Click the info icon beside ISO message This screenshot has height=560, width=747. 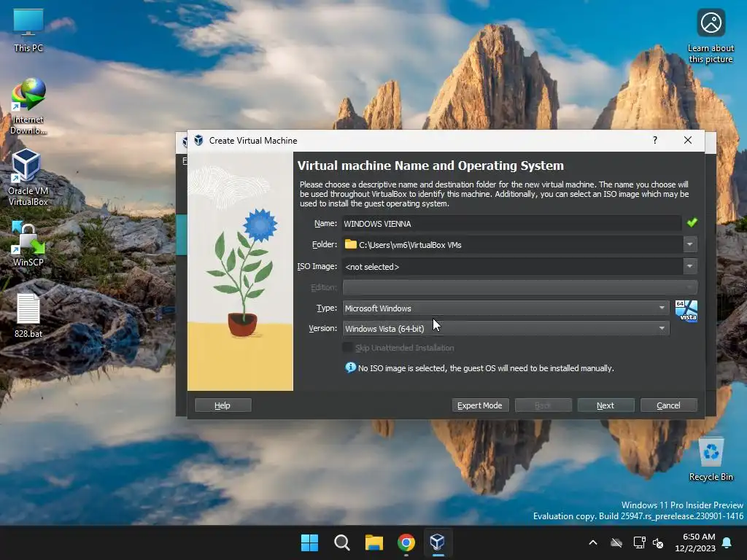tap(350, 367)
